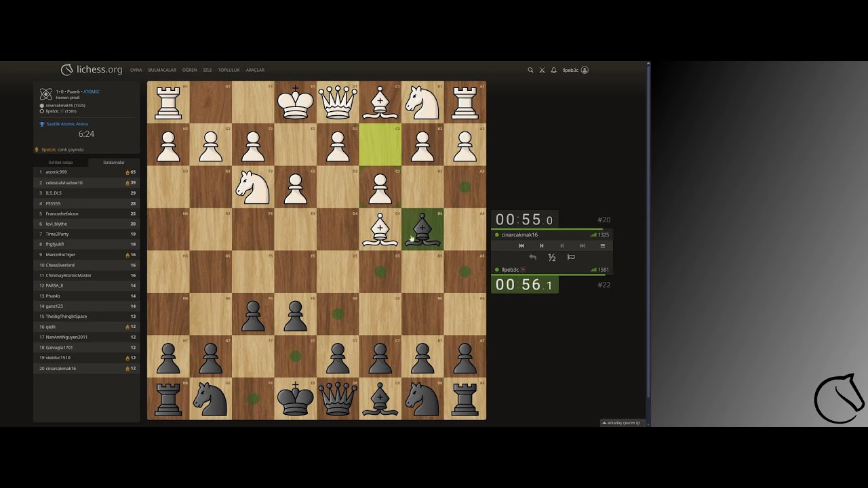
Task: Click the atomic variant icon
Action: pos(45,94)
